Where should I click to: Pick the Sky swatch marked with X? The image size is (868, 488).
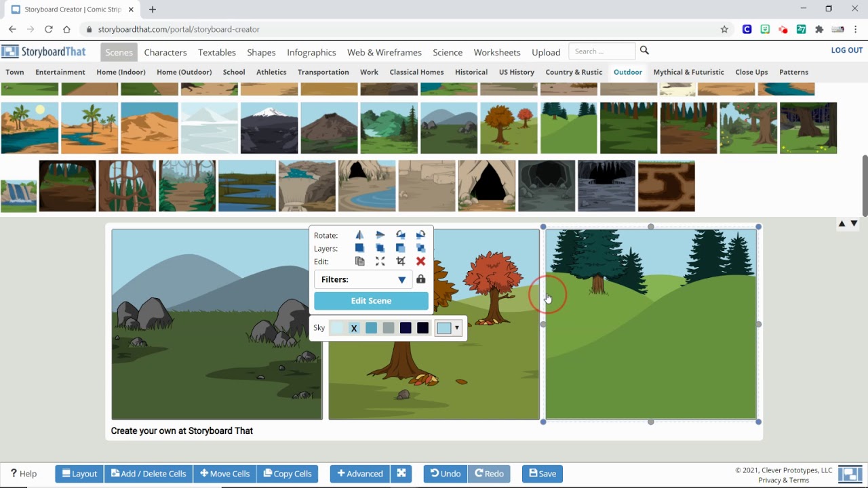[354, 328]
